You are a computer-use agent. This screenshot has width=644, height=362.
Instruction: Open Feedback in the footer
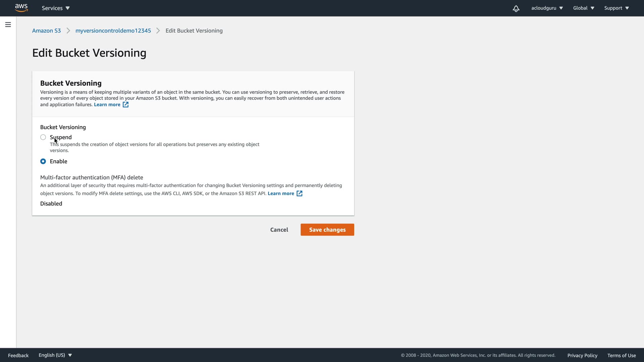(x=18, y=355)
